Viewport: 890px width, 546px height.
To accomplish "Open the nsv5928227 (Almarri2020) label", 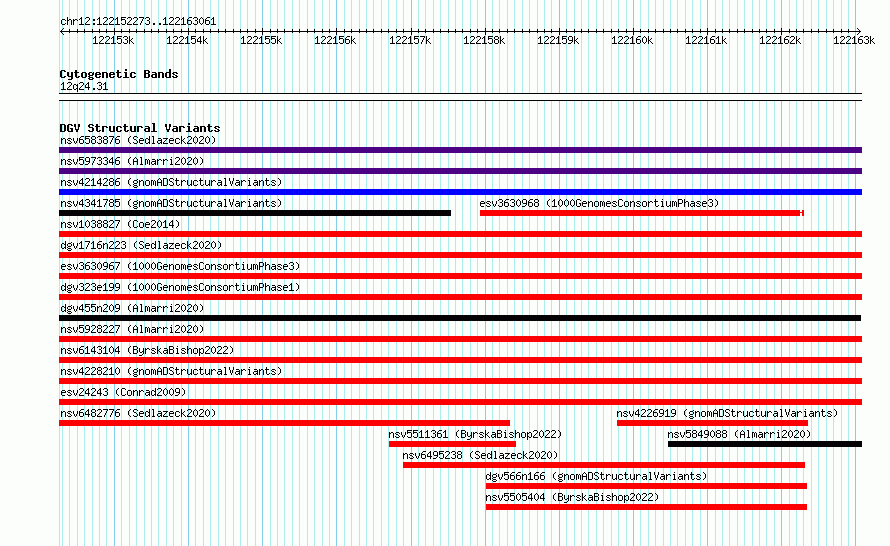I will pos(132,329).
